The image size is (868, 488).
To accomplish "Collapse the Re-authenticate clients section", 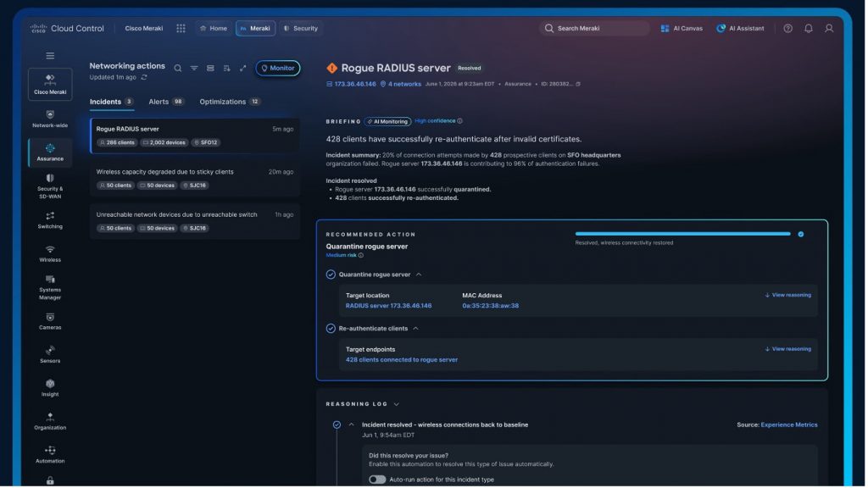I will coord(416,330).
